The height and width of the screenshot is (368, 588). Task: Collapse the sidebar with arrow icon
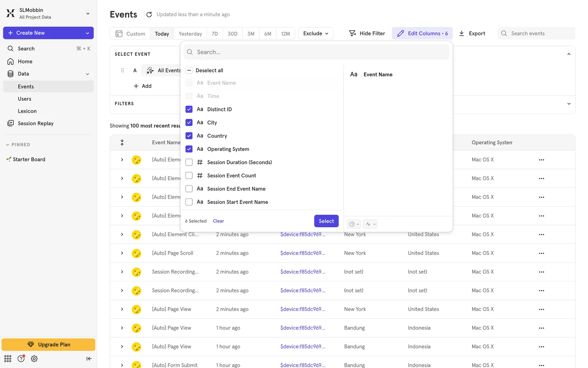pos(89,358)
